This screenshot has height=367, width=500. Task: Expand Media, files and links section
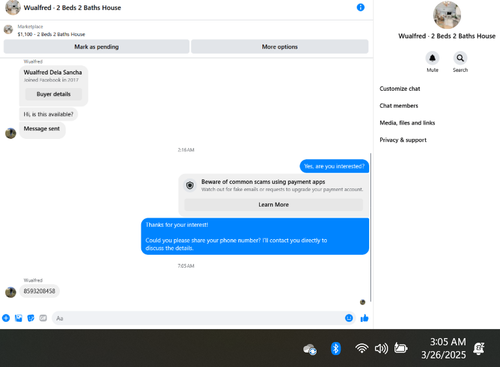[407, 123]
